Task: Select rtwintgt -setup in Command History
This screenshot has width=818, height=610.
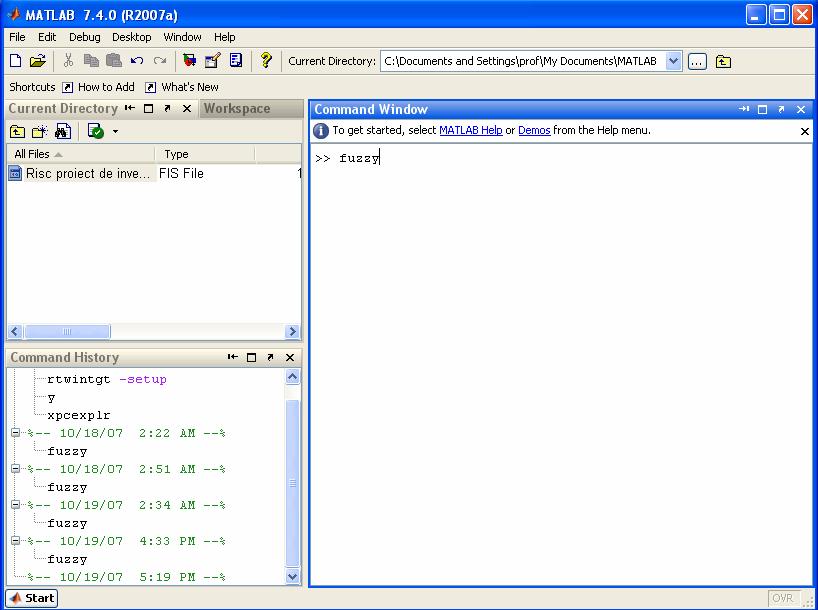Action: (107, 379)
